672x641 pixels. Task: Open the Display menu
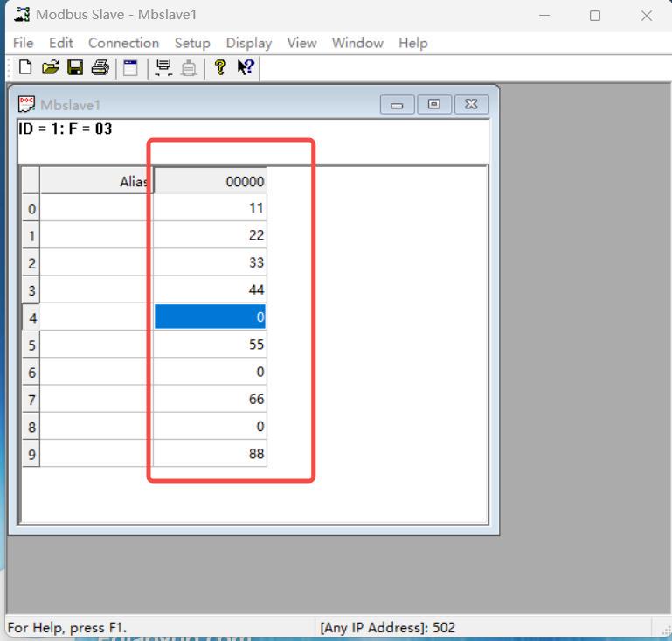(x=248, y=43)
